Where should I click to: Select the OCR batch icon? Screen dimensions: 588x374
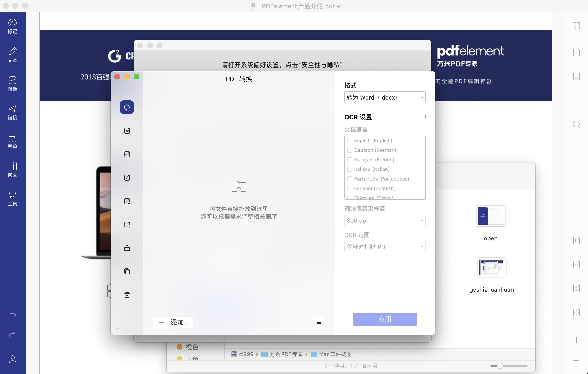127,131
